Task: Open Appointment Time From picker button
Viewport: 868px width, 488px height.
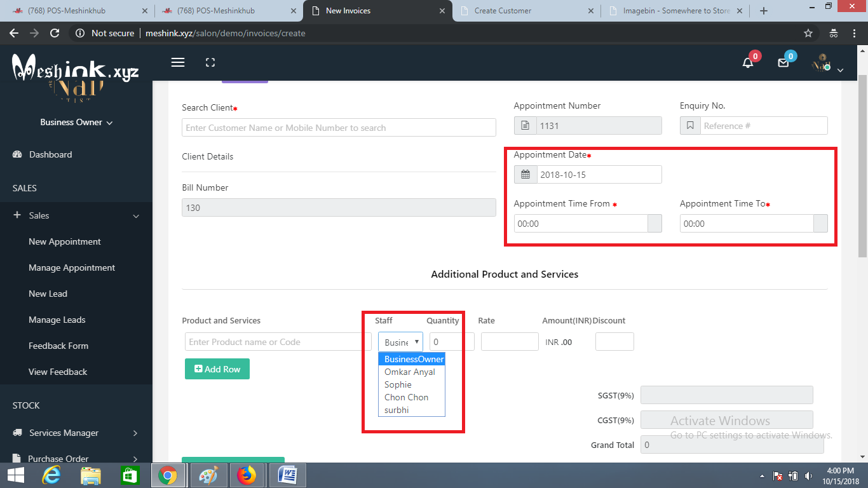Action: coord(654,224)
